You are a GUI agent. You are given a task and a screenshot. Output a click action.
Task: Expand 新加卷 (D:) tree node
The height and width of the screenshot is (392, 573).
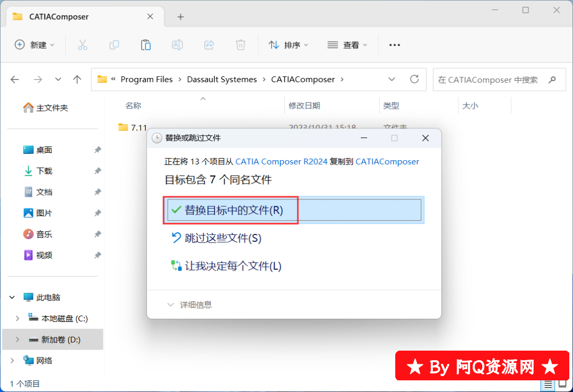(17, 340)
